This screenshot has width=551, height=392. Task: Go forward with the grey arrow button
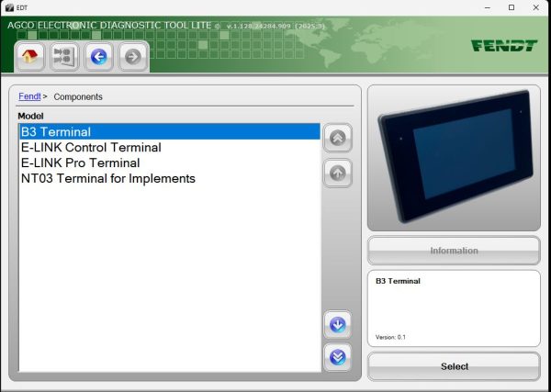133,57
